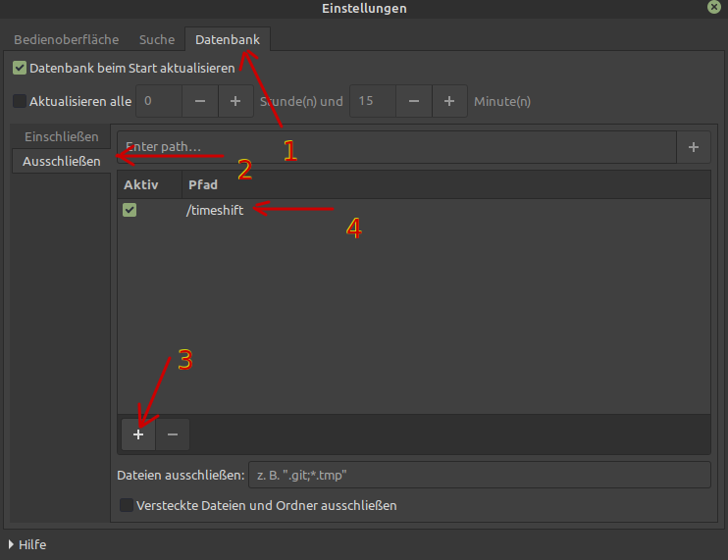Decrease the Stunde(n) value with minus
728x560 pixels.
point(200,101)
